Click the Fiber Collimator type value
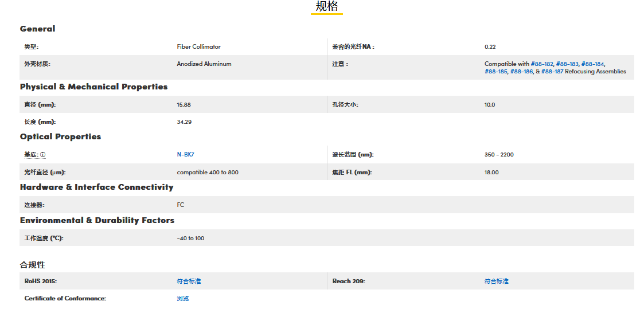The image size is (644, 309). pos(198,47)
